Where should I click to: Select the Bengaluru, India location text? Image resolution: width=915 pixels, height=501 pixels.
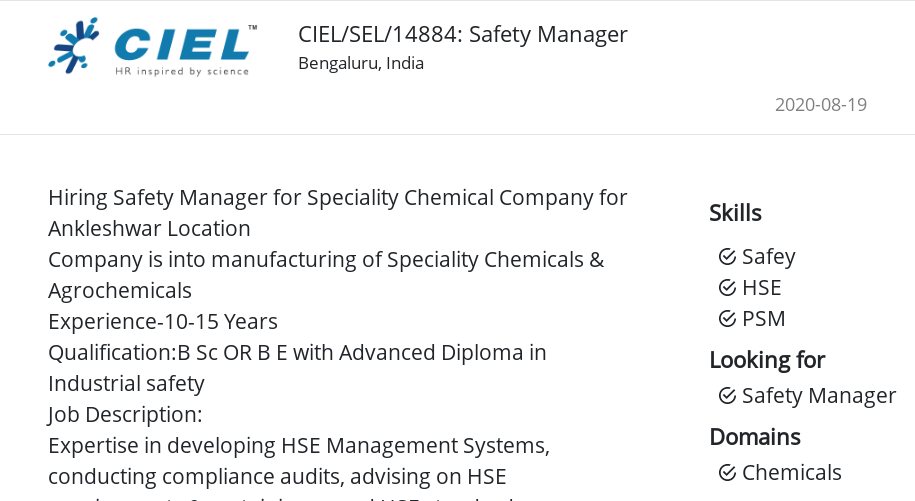point(361,63)
